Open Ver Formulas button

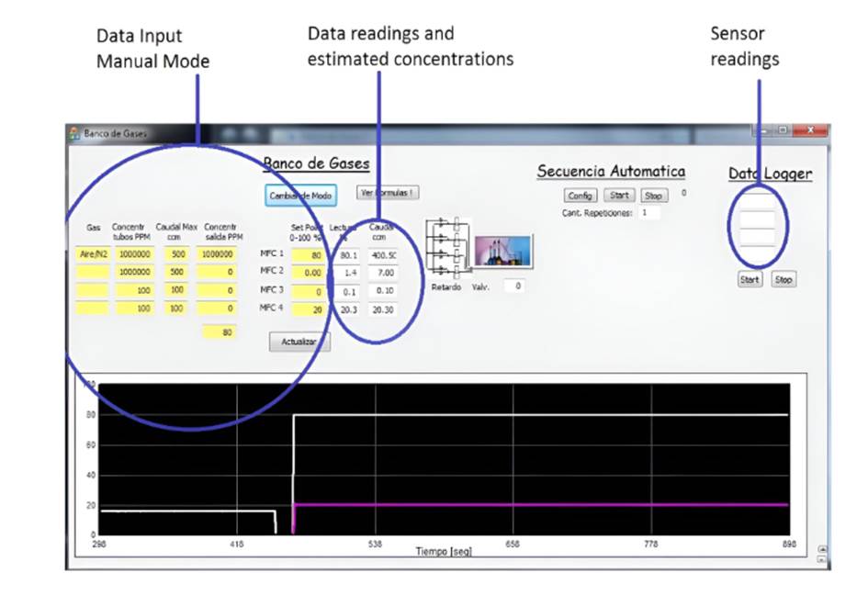coord(389,193)
